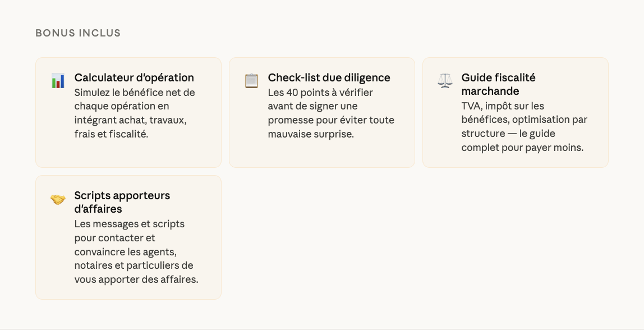Click the words 'mauvaise surprise' in the Check-list card

(x=310, y=134)
